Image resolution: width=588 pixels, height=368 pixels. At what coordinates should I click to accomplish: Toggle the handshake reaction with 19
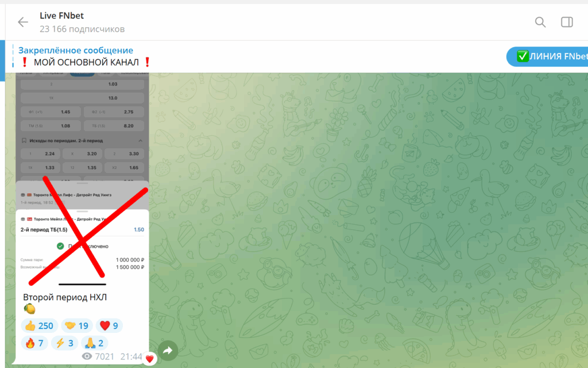(76, 326)
